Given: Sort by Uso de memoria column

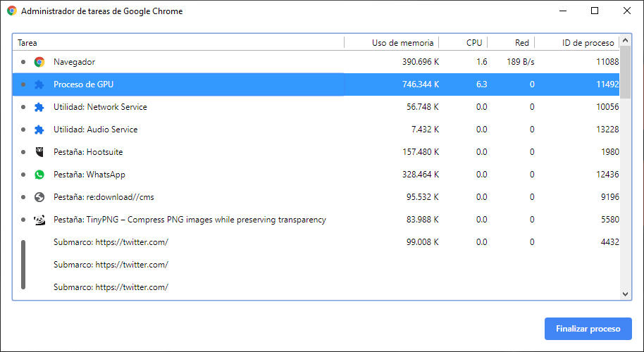Looking at the screenshot, I should [x=392, y=43].
